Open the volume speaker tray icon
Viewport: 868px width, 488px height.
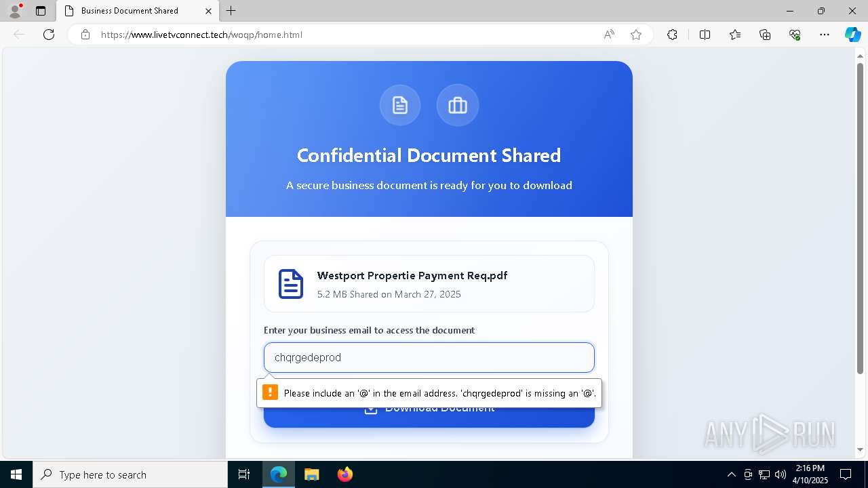pos(781,474)
